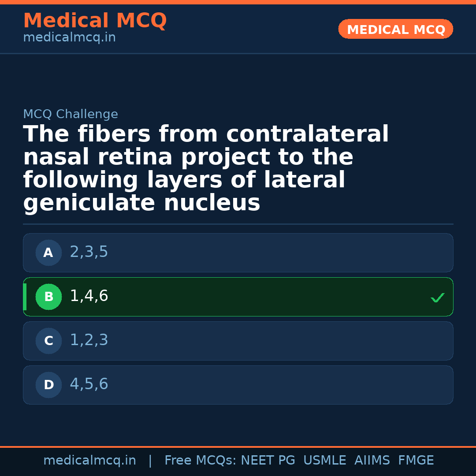Choose the letter C option circle

tap(48, 341)
